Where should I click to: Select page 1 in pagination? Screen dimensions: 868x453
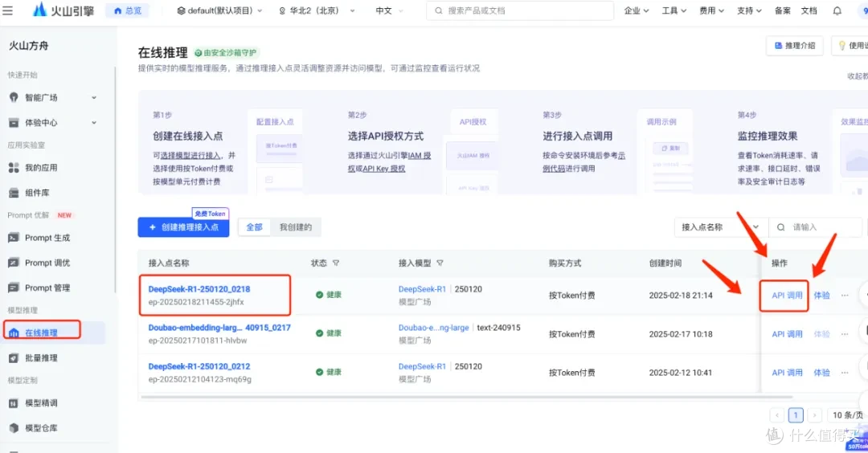pos(796,414)
